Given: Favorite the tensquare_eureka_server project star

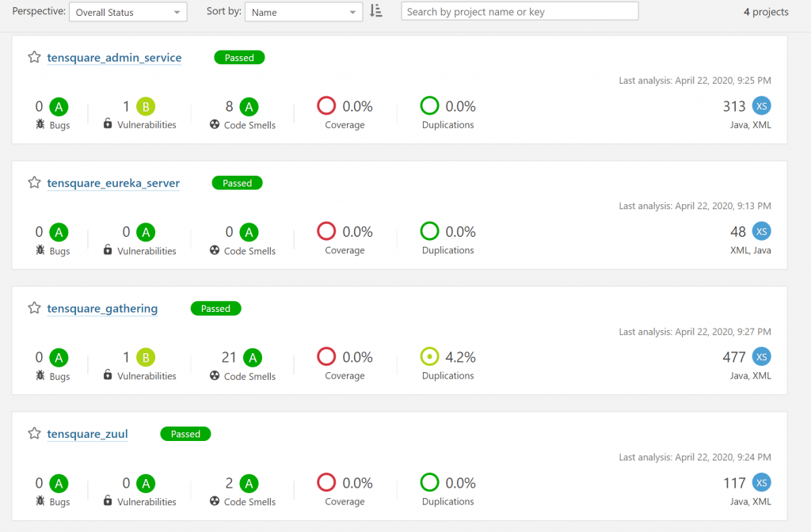Looking at the screenshot, I should (x=34, y=183).
